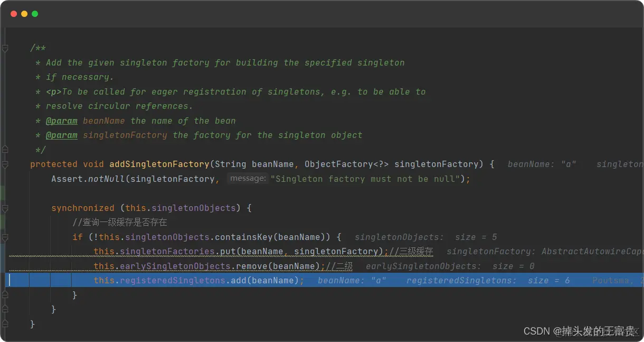Collapse the Javadoc comment fold marker at /**
Viewport: 644px width, 342px height.
click(x=5, y=49)
